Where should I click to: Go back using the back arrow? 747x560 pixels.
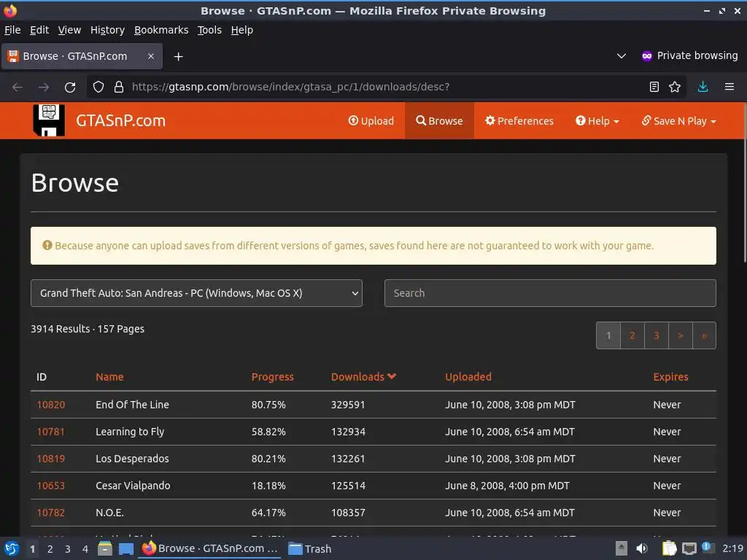[x=18, y=87]
